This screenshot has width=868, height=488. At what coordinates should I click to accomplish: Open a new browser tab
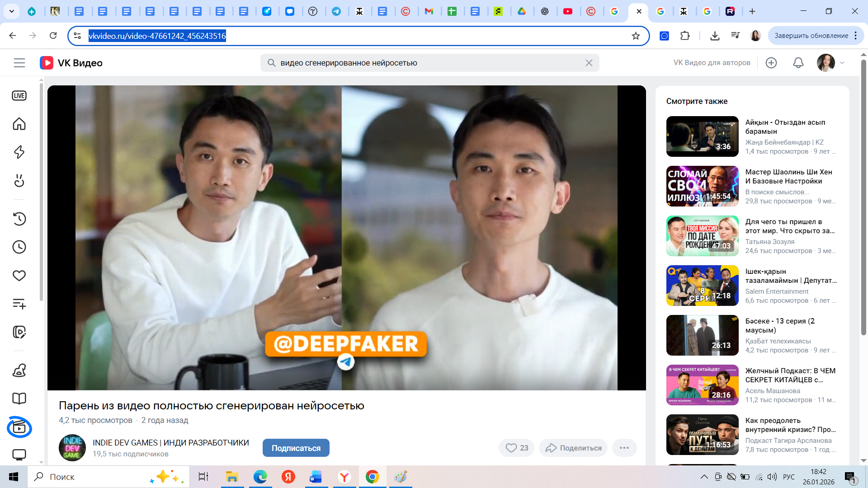(752, 11)
